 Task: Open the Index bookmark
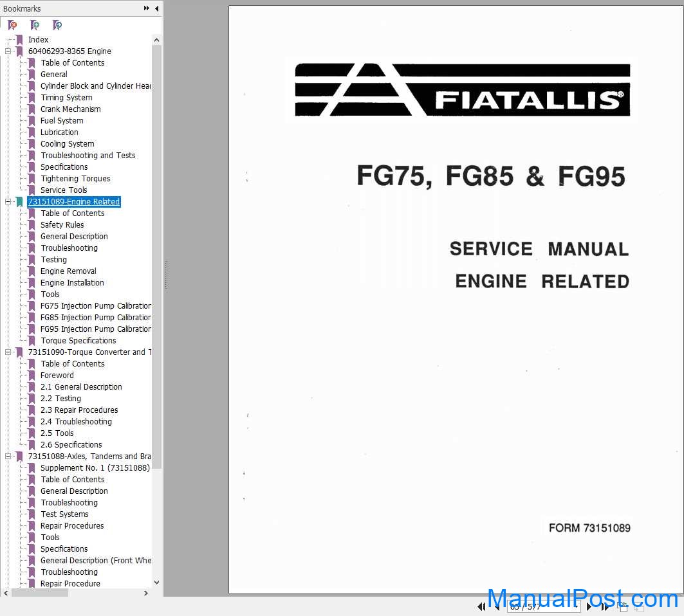point(39,40)
